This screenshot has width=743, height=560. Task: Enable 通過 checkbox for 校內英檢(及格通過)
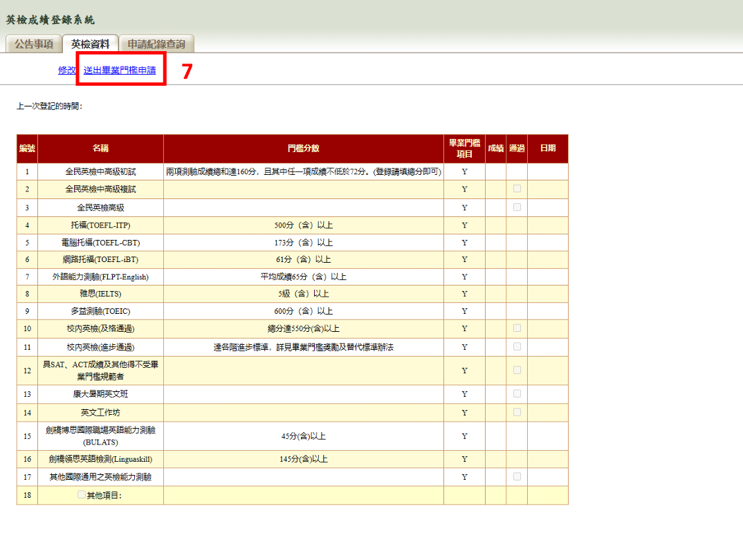point(517,328)
